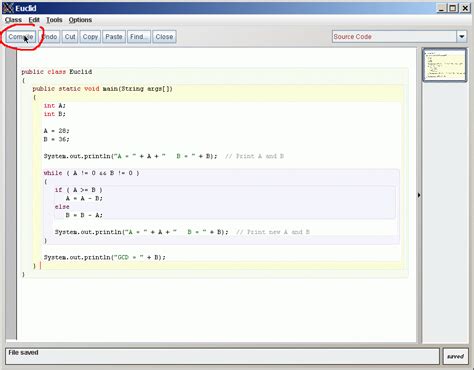Open the Source Code view dropdown
474x370 pixels.
tap(399, 37)
